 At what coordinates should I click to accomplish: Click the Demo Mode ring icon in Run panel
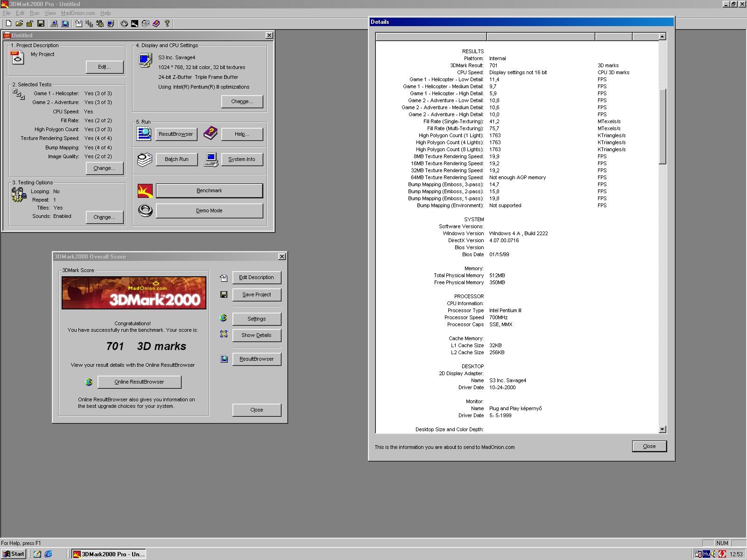pos(145,211)
